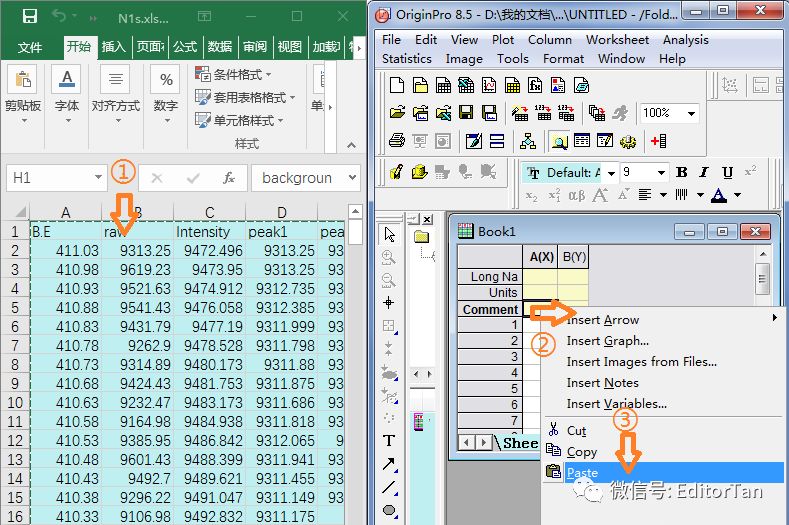This screenshot has width=789, height=525.
Task: Open Project Explorer in Origin
Action: click(559, 141)
